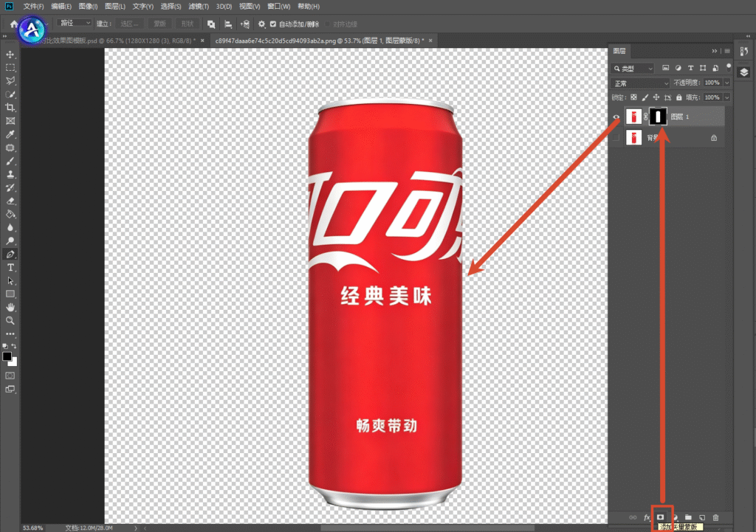Turn layer filtering switch on or off

(x=729, y=66)
